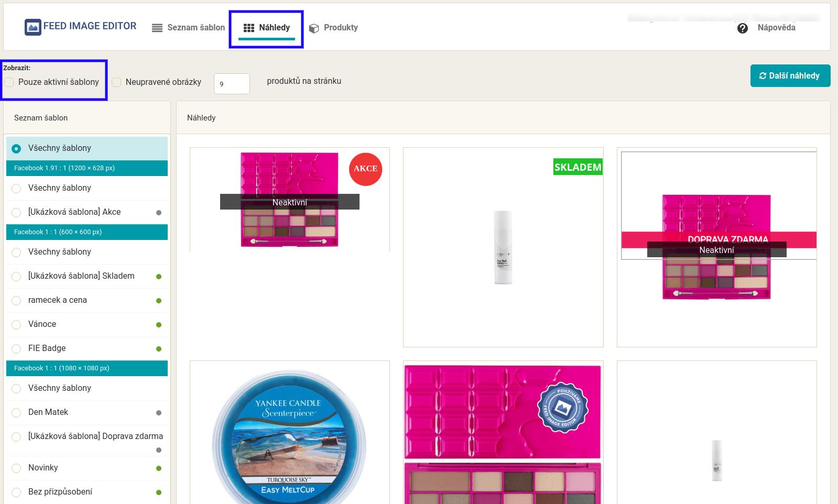Viewport: 838px width, 504px height.
Task: Choose Všechny šablony under the 1080 × 1080 header
Action: pos(16,389)
